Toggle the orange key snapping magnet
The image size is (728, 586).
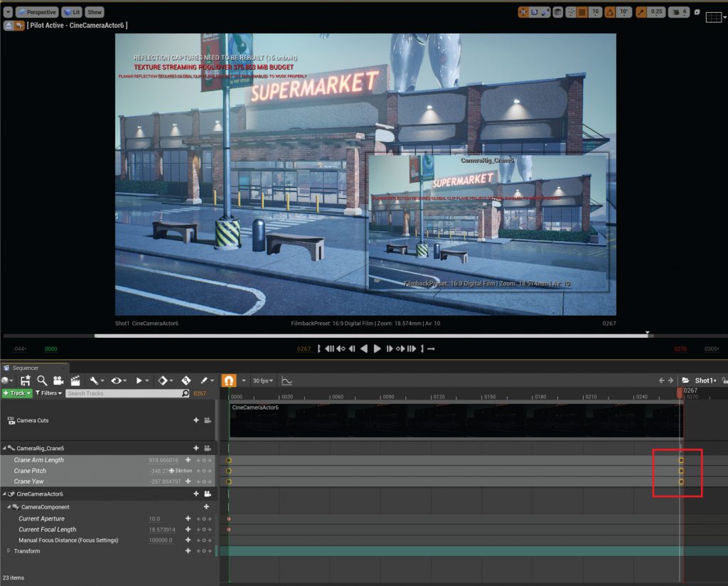click(230, 381)
